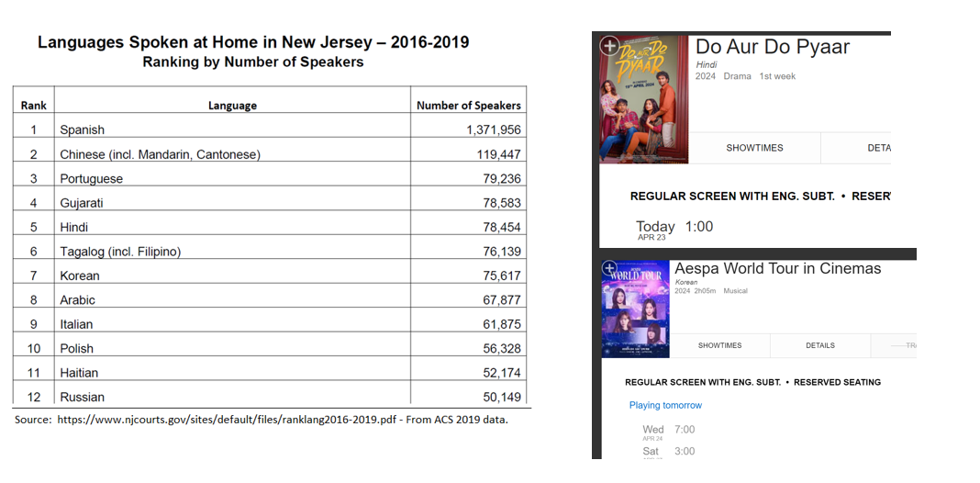Open the details tab for Do Aur Do Pyaar

(878, 148)
